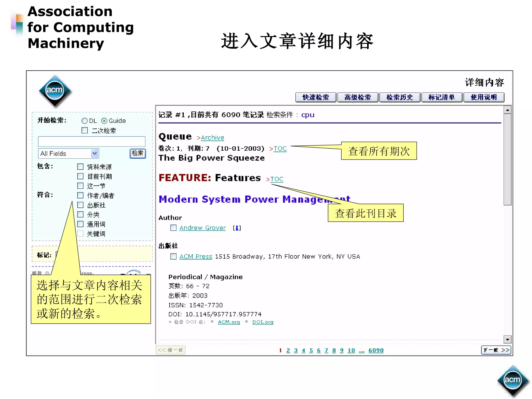Click the << 前一页 previous page button
Screen dimensions: 532x399
(170, 350)
